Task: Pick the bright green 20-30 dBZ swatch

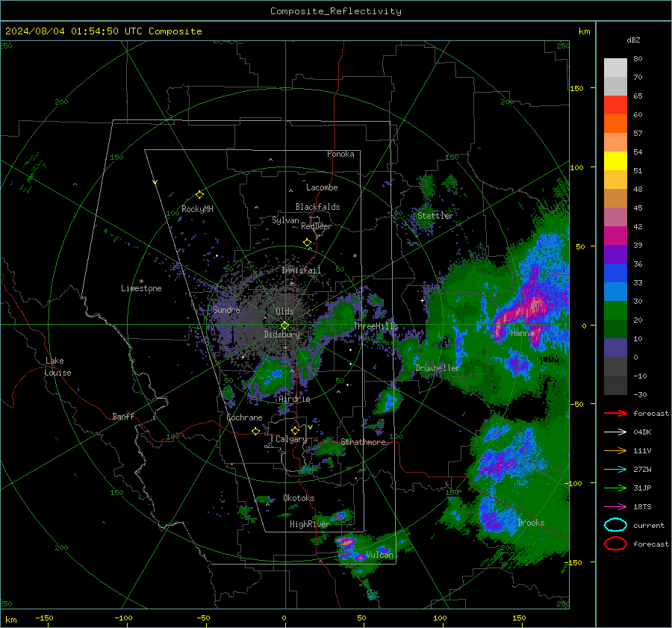Action: coord(615,311)
